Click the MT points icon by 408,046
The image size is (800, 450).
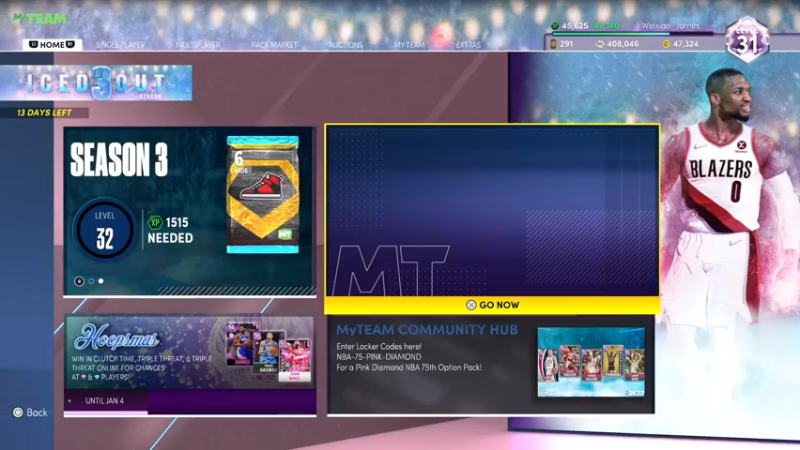pyautogui.click(x=600, y=44)
